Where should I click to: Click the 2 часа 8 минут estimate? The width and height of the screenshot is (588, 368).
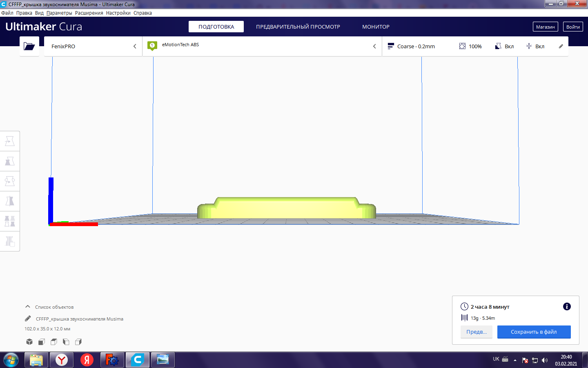click(490, 307)
